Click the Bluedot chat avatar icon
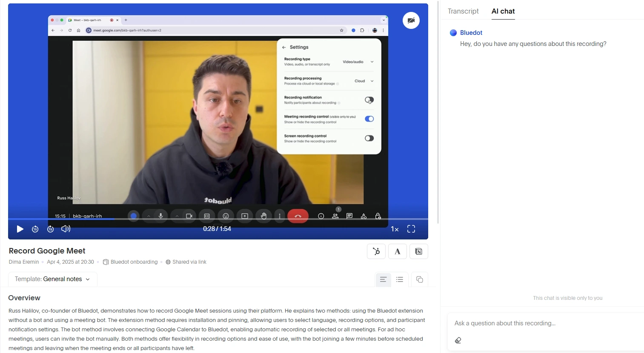 [453, 33]
